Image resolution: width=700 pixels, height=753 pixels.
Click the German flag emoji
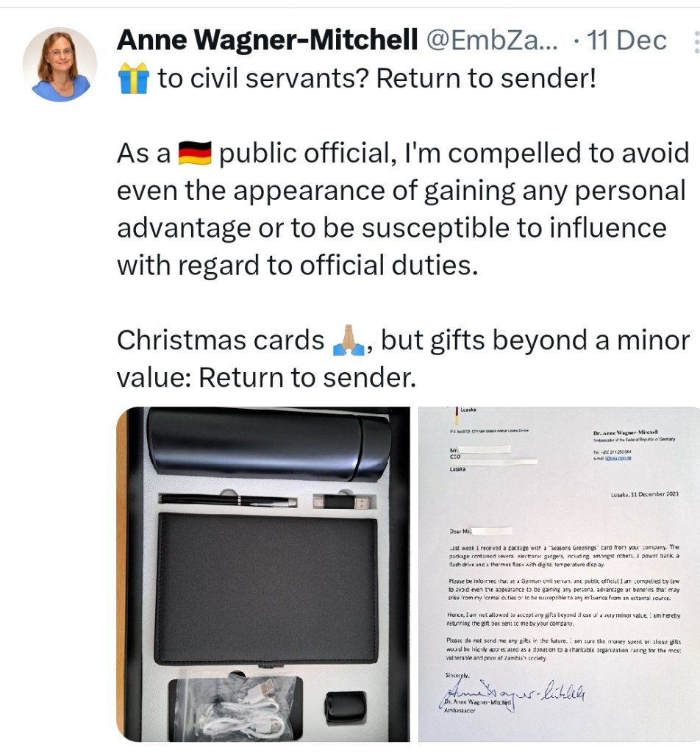(x=194, y=154)
